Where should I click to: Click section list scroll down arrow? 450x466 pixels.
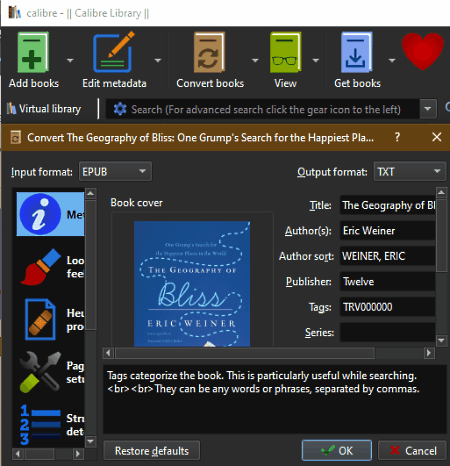91,441
